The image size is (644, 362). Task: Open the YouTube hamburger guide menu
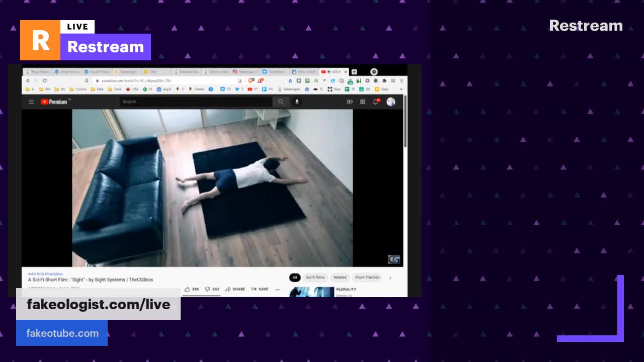tap(31, 102)
